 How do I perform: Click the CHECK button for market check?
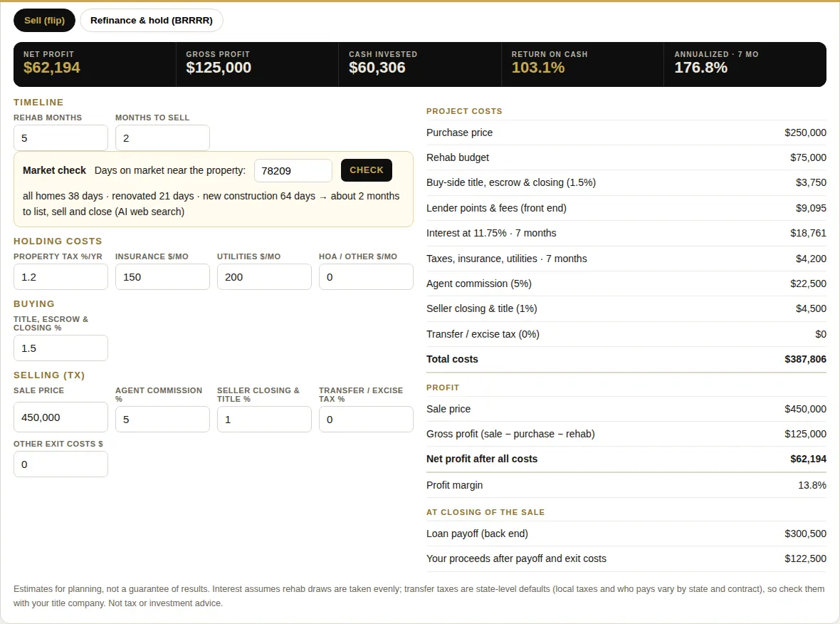click(367, 170)
